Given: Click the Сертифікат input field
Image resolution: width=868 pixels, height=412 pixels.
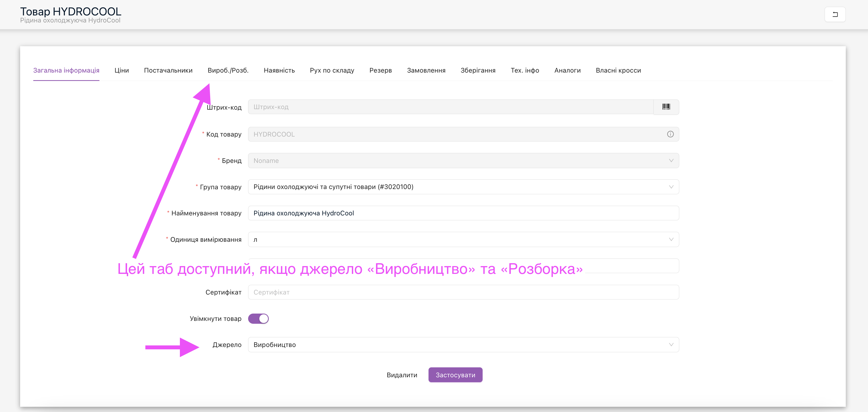Looking at the screenshot, I should tap(463, 292).
